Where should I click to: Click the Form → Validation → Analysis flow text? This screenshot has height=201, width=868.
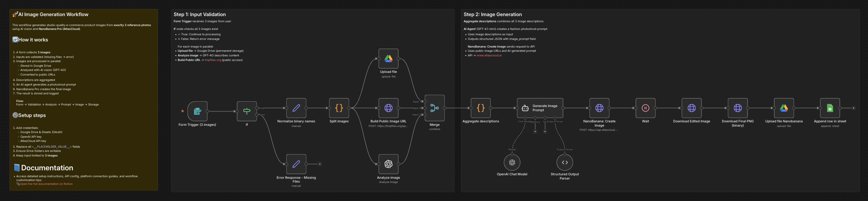click(x=58, y=105)
